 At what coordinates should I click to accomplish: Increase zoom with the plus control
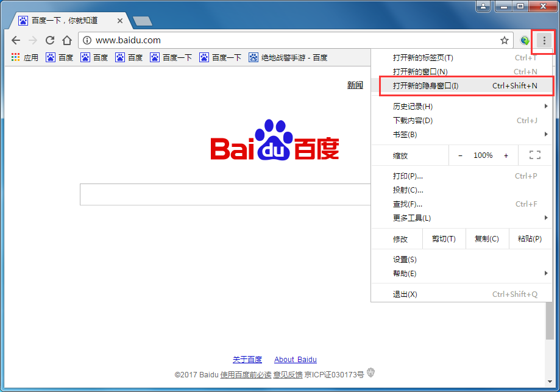(506, 155)
